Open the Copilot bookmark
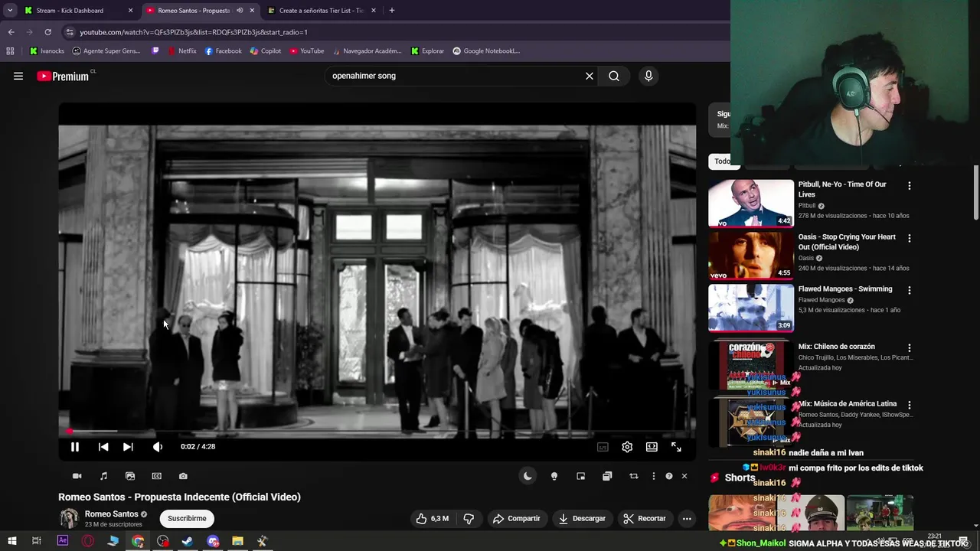This screenshot has height=551, width=980. point(266,51)
